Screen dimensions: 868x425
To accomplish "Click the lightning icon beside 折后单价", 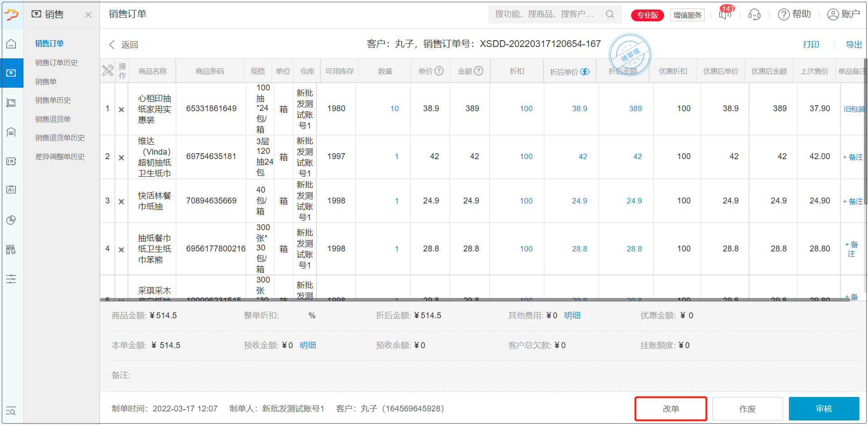I will point(585,71).
